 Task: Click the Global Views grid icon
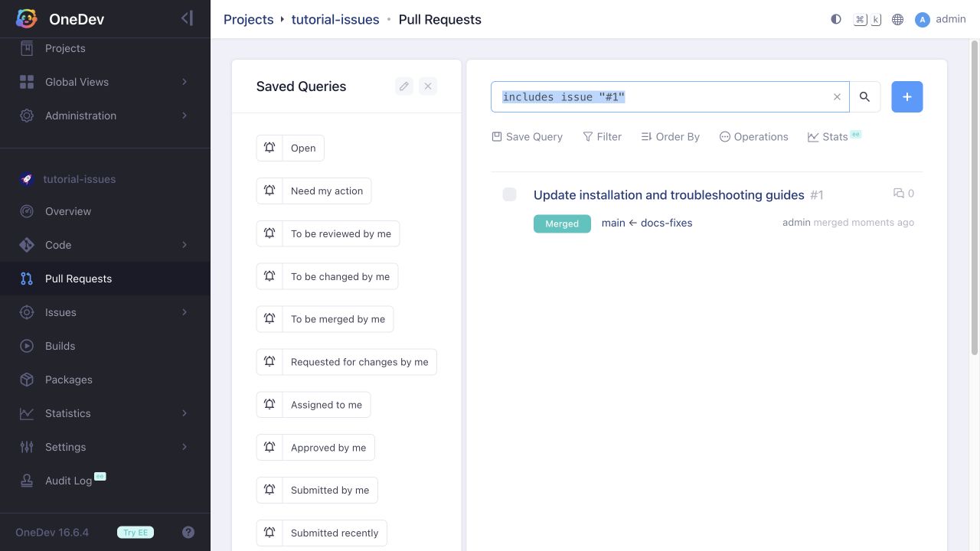point(27,82)
